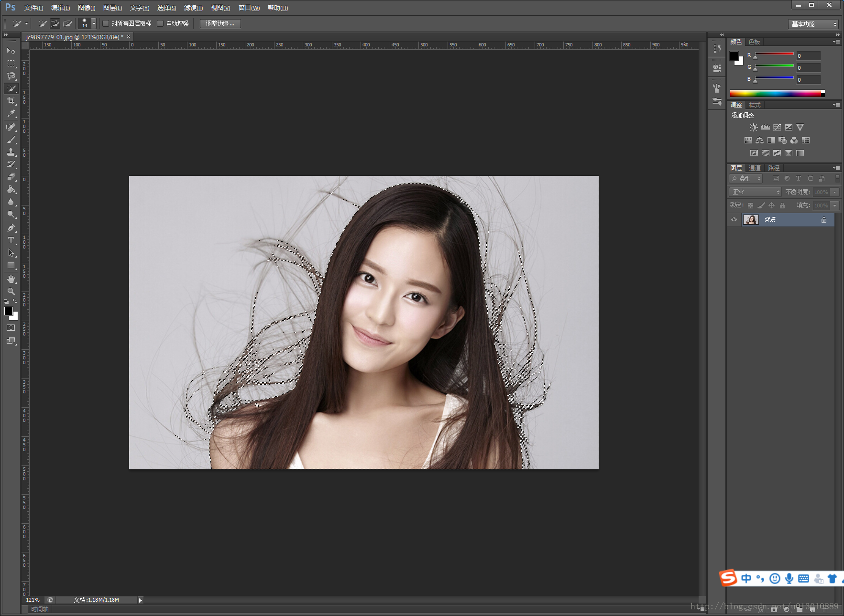
Task: Select the Quick Selection tool in toolbox
Action: pos(11,88)
